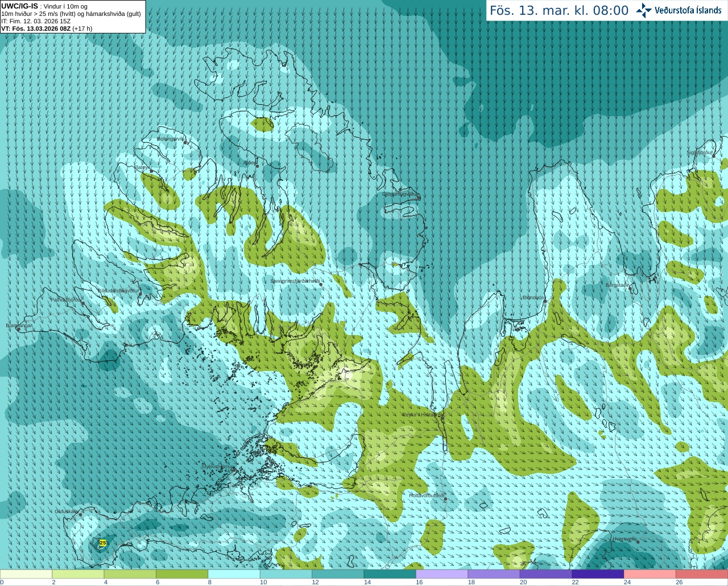The height and width of the screenshot is (586, 728).
Task: Click the Bergstaðir station label
Action: click(x=617, y=285)
